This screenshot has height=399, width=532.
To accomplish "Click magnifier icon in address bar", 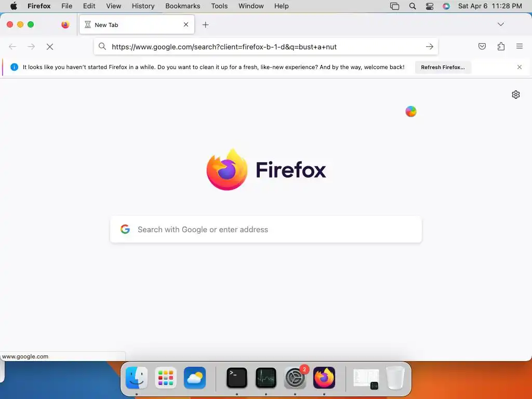I will [102, 46].
